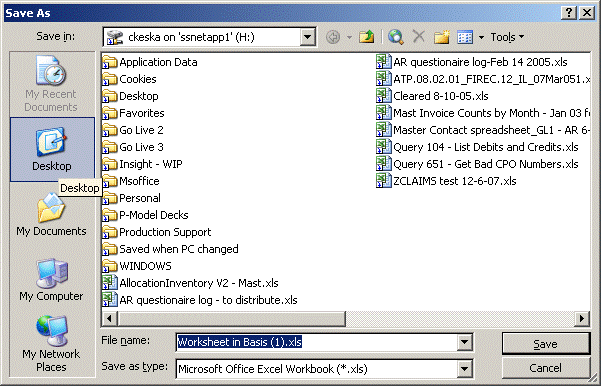
Task: Click the horizontal scrollbar thumb
Action: click(232, 319)
